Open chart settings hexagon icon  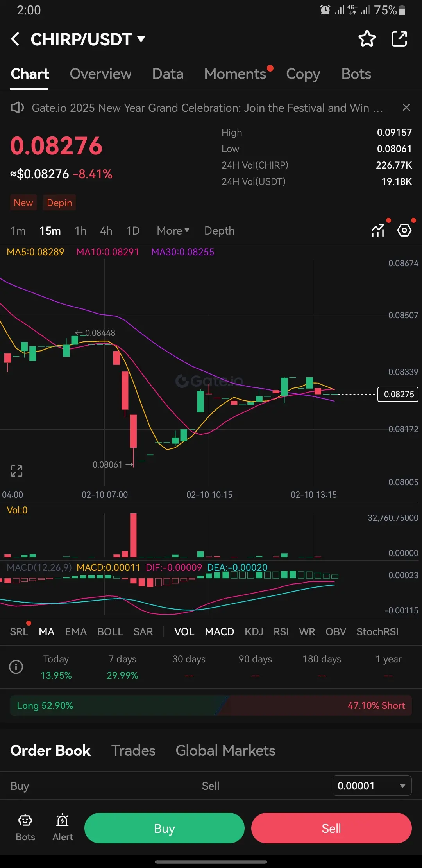point(404,230)
